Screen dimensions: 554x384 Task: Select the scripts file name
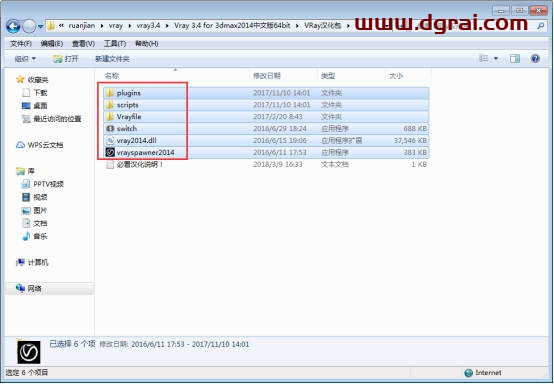128,105
